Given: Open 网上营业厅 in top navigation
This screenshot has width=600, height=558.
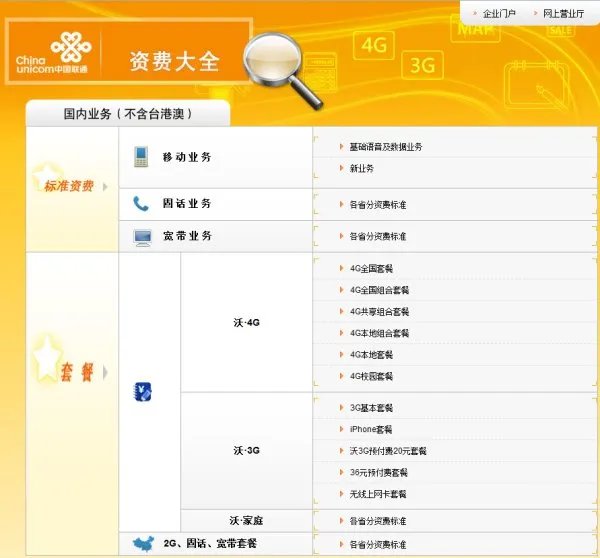Looking at the screenshot, I should point(563,14).
